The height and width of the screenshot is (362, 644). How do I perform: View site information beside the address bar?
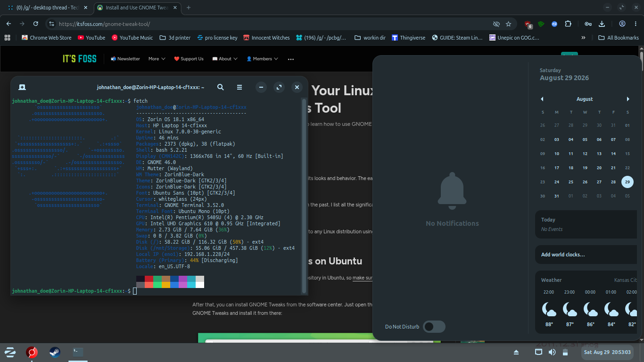[x=52, y=24]
